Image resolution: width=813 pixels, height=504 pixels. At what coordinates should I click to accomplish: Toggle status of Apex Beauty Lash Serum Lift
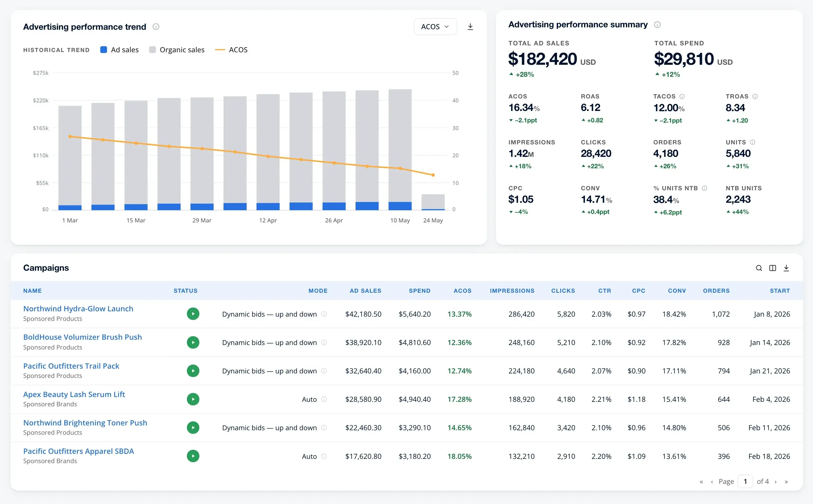click(x=193, y=399)
